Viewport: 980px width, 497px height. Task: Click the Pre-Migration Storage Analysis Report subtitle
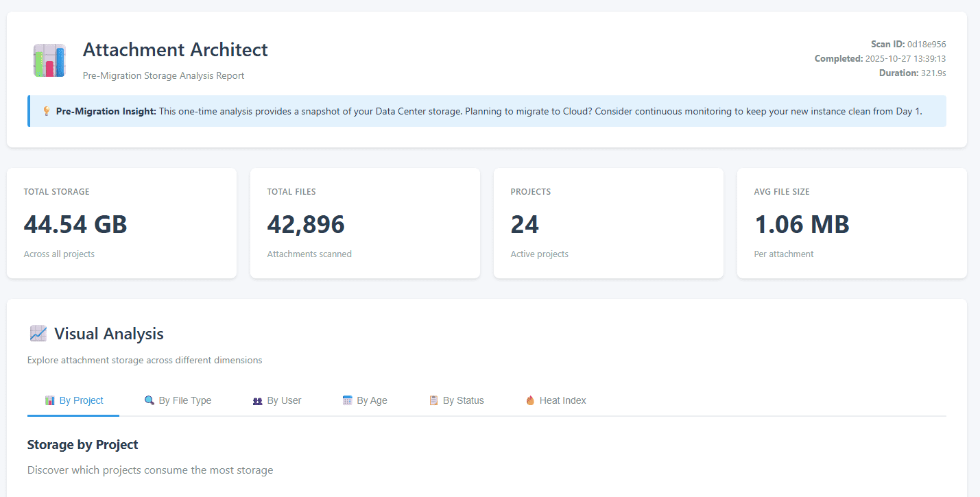point(163,75)
